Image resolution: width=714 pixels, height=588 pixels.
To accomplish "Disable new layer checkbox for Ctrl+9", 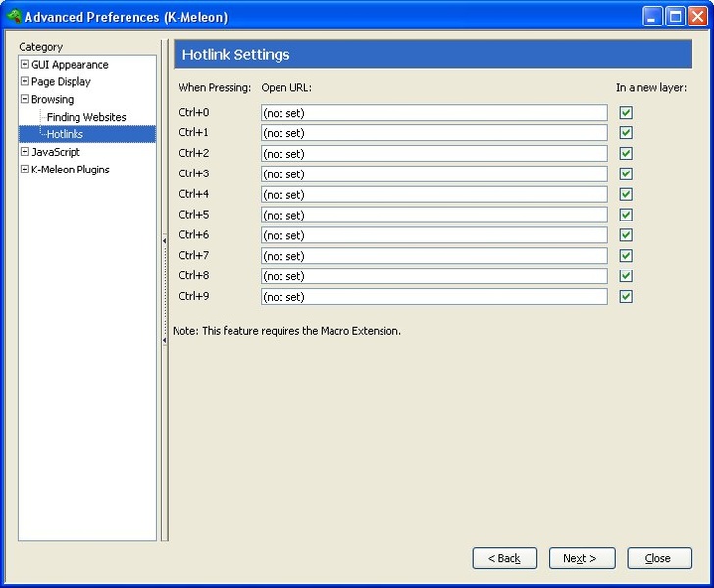I will (626, 297).
